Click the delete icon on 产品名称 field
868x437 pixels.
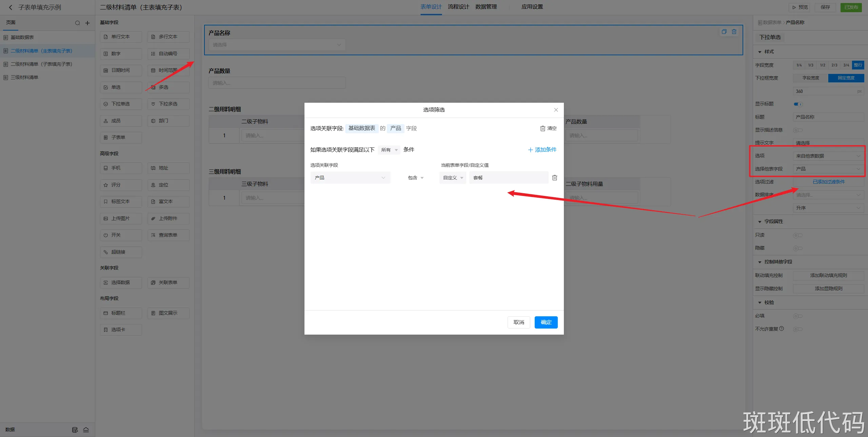coord(734,32)
